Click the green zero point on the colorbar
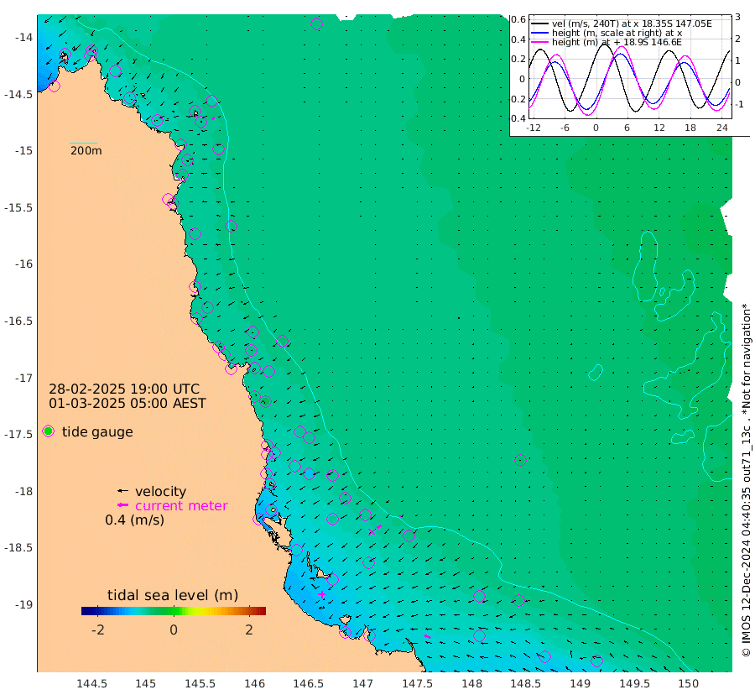 (x=174, y=611)
